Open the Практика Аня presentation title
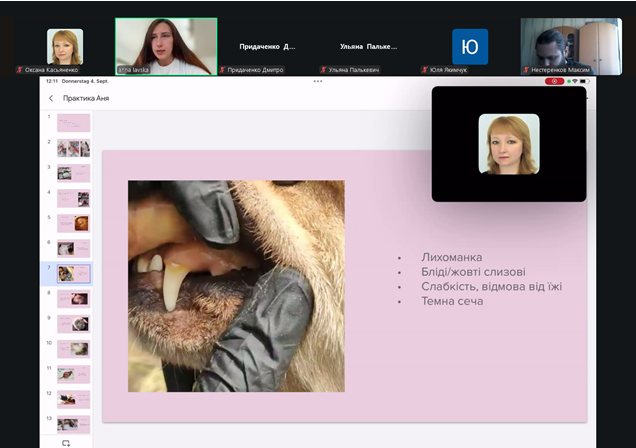 click(x=86, y=99)
